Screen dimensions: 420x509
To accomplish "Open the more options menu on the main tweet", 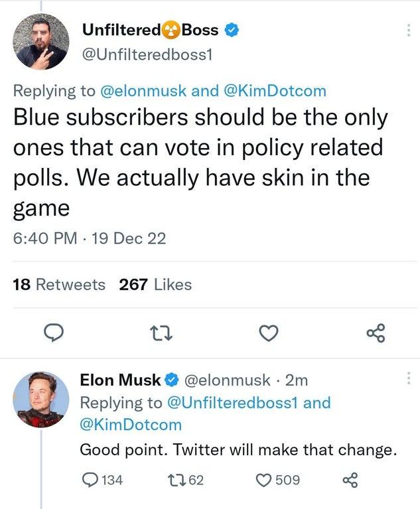I will coord(407,31).
